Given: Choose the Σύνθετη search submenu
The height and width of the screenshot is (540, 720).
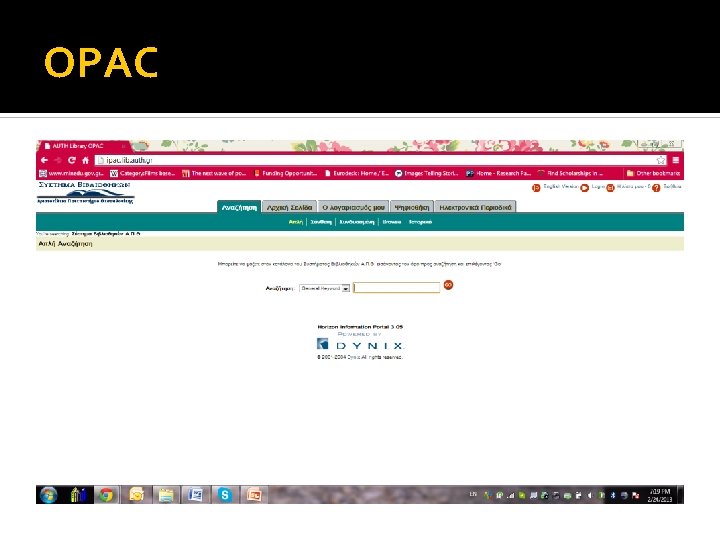Looking at the screenshot, I should [321, 222].
